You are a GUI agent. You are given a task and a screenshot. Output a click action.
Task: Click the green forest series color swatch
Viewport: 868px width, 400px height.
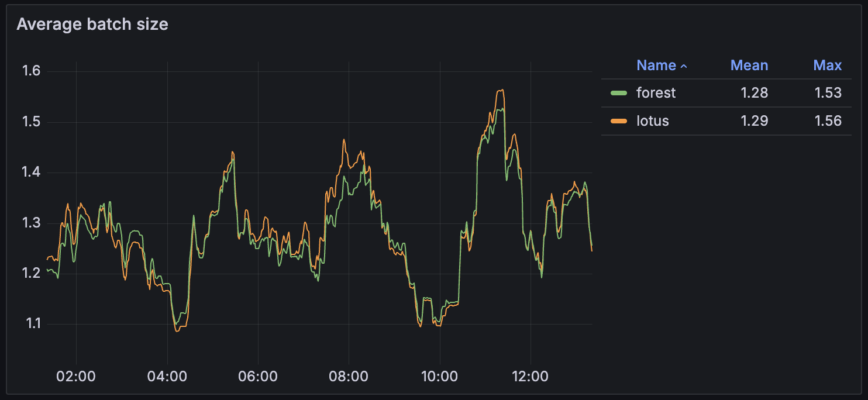(x=619, y=93)
